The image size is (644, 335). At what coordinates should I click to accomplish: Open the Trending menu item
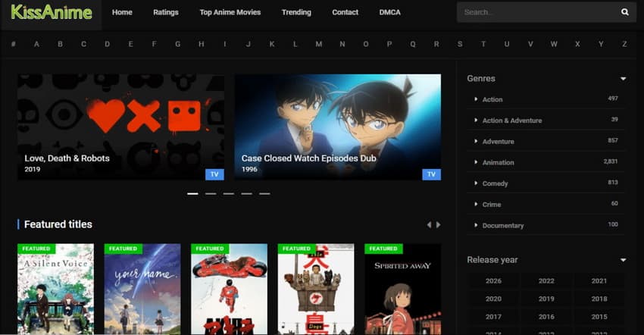(296, 13)
